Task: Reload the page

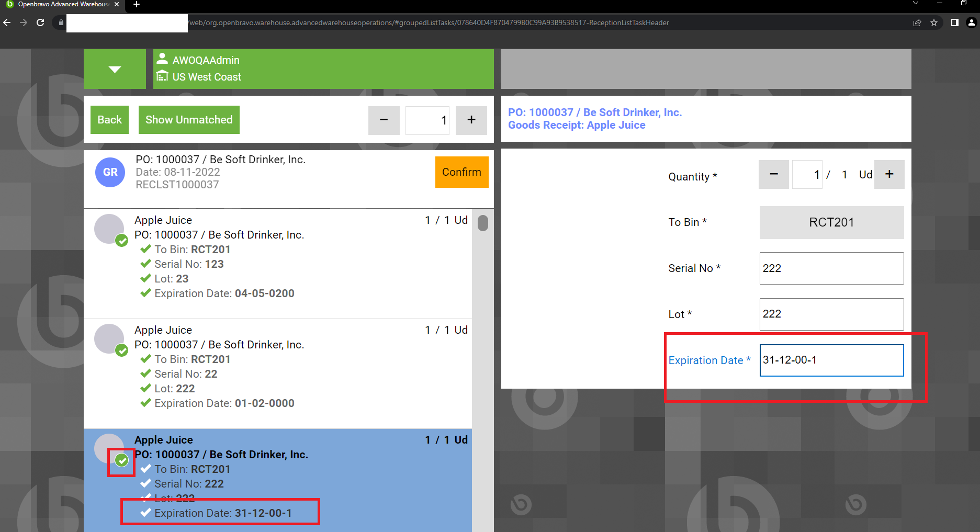Action: click(40, 22)
